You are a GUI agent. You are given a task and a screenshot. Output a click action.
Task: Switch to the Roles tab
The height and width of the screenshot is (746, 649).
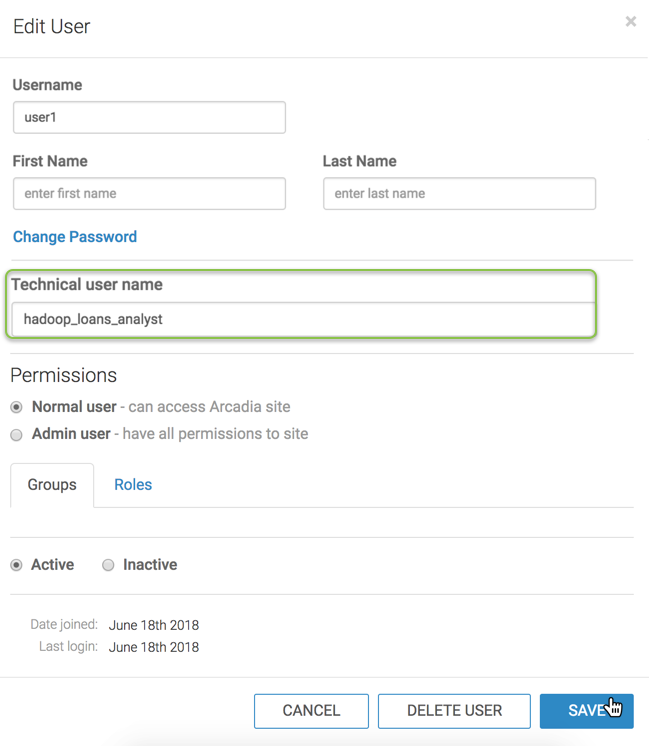point(133,485)
